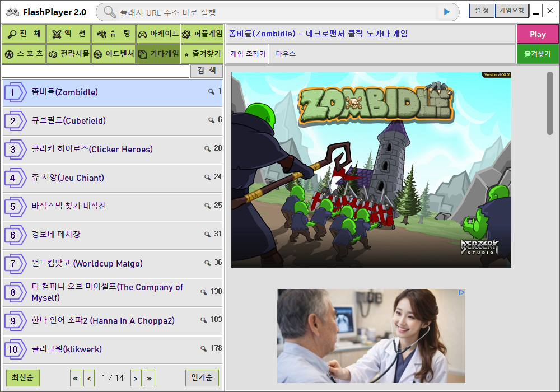Click the number 6 arrow badge icon

coord(15,235)
